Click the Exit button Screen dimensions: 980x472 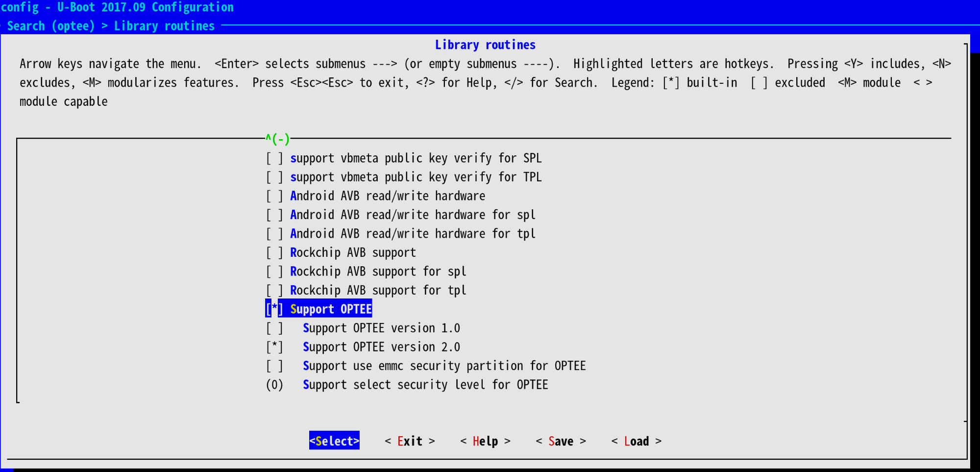(410, 441)
